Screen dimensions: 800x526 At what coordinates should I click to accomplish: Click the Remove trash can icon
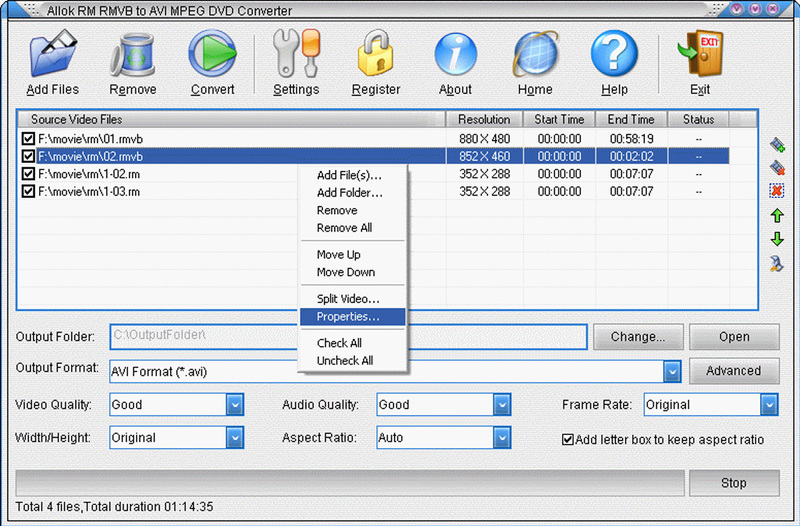(133, 55)
